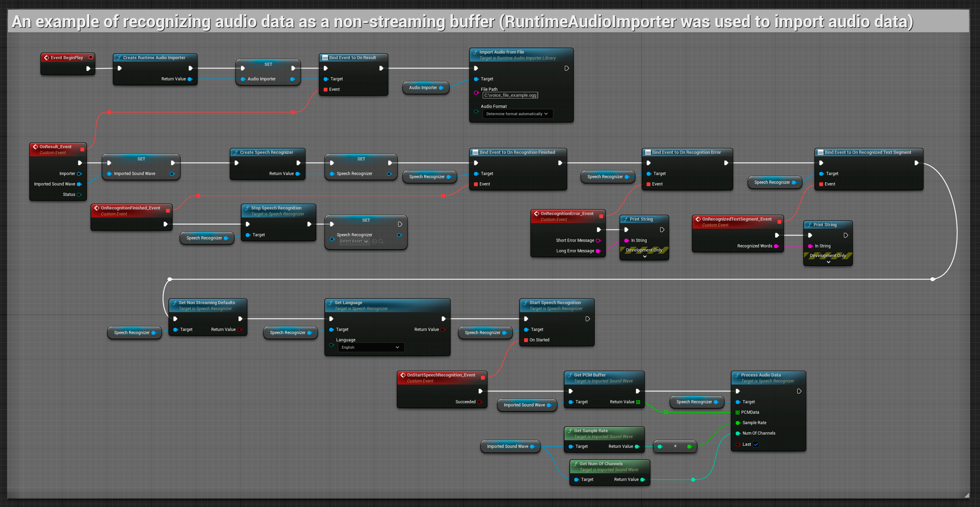Open the Language dropdown showing English
This screenshot has height=507, width=980.
(x=371, y=347)
